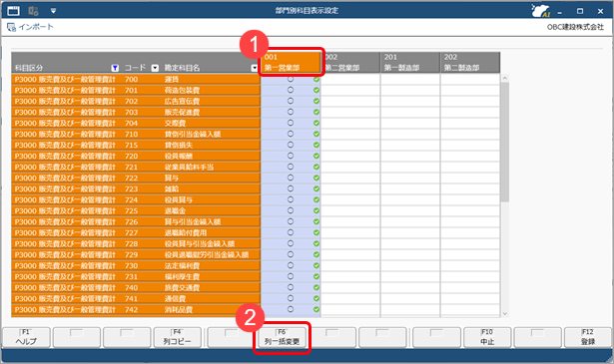Select the 通信費 account name cell
The height and width of the screenshot is (364, 614).
click(x=175, y=299)
